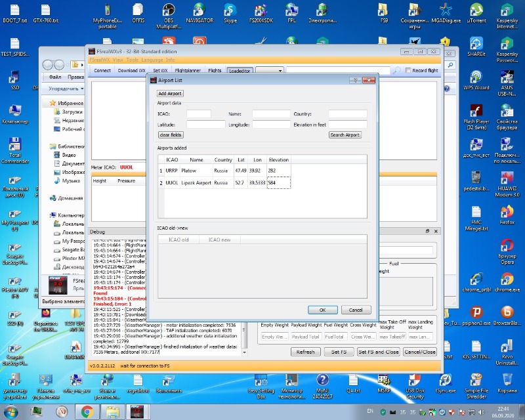Click the search magnifier icon in FSrealWX toolbar

pos(397,70)
